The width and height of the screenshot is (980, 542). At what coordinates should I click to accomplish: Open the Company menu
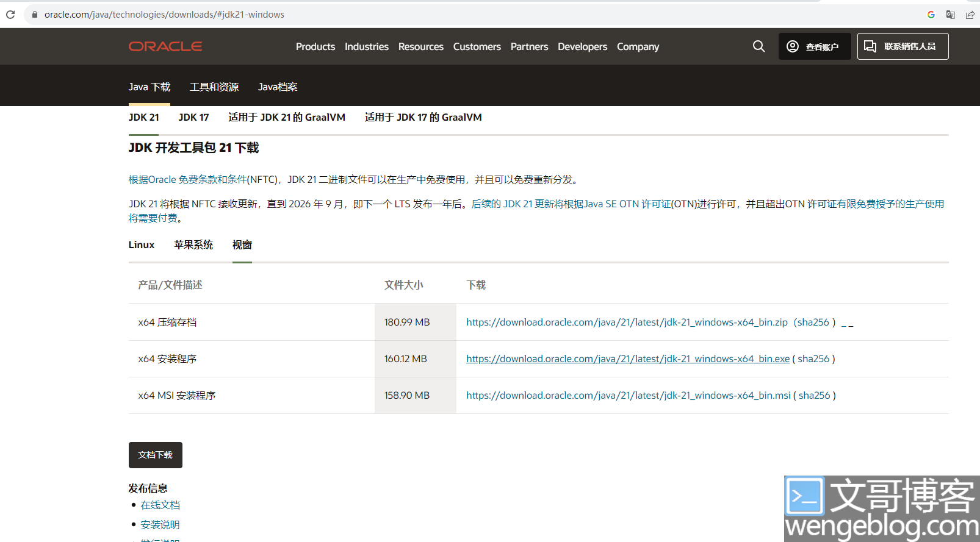tap(638, 47)
